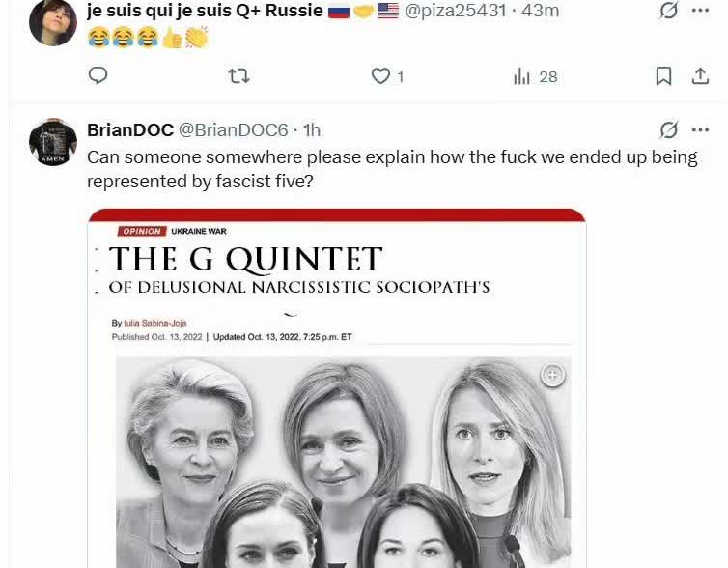
Task: Click the reply icon under piza25431's tweet
Action: 98,75
